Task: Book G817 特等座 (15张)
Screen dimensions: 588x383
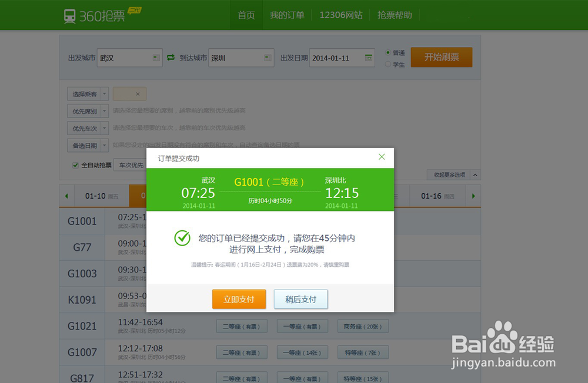Action: click(363, 378)
